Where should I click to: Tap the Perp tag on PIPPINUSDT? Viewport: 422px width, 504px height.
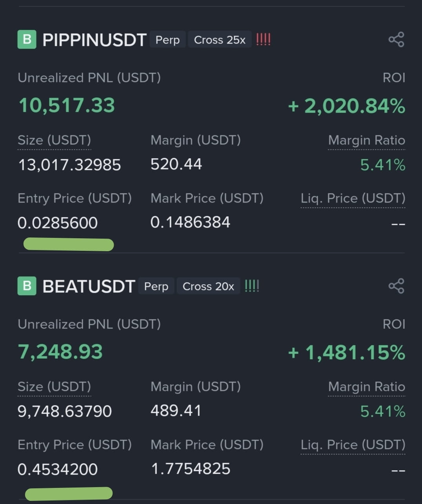[x=167, y=40]
